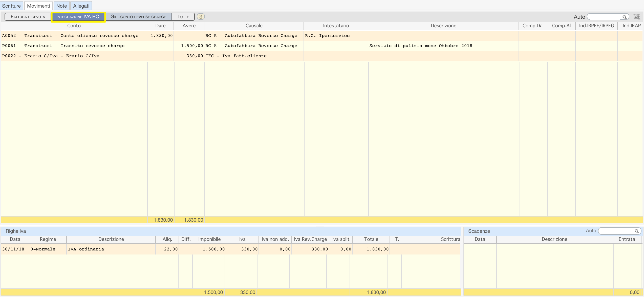This screenshot has width=644, height=297.
Task: Click imponibile 1.500,00 in IVA row
Action: (214, 249)
